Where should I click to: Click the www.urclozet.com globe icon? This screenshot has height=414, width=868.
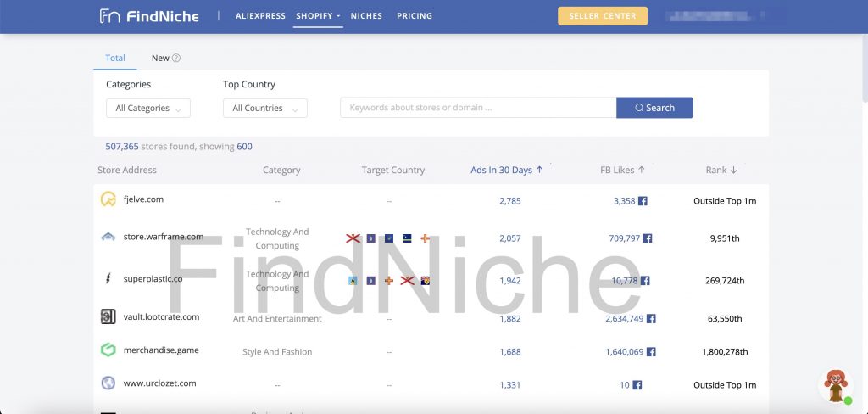(x=108, y=383)
